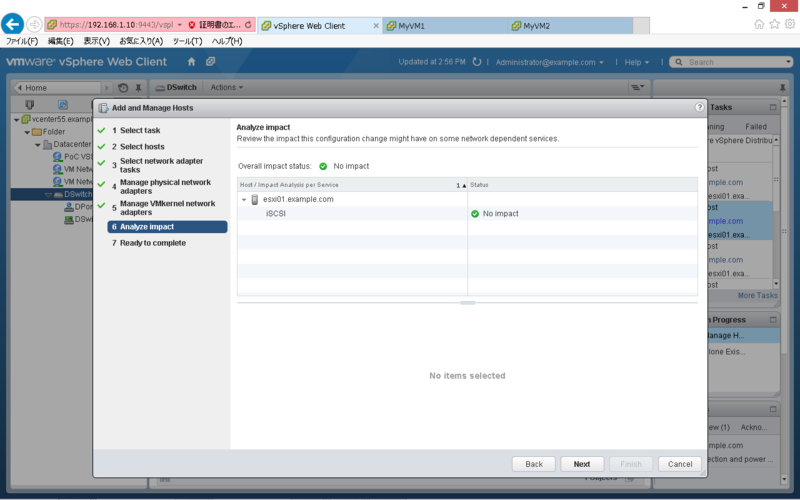The width and height of the screenshot is (800, 500).
Task: Open the Help dropdown in header
Action: click(637, 62)
